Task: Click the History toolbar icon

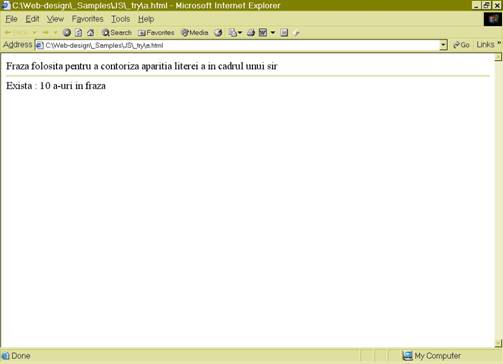Action: point(218,33)
